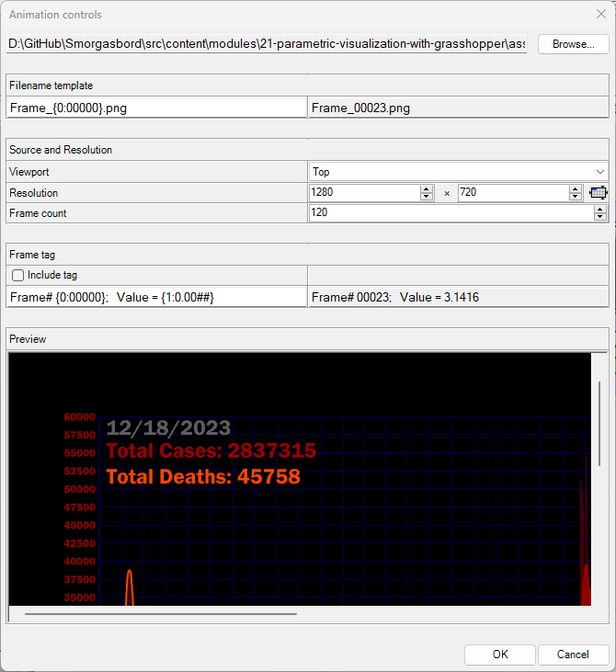
Task: Click the Filename template text field
Action: (x=156, y=108)
